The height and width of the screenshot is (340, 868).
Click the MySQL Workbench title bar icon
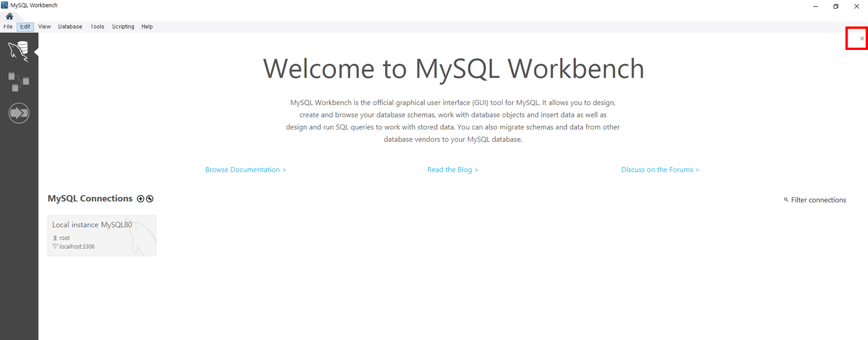tap(5, 5)
